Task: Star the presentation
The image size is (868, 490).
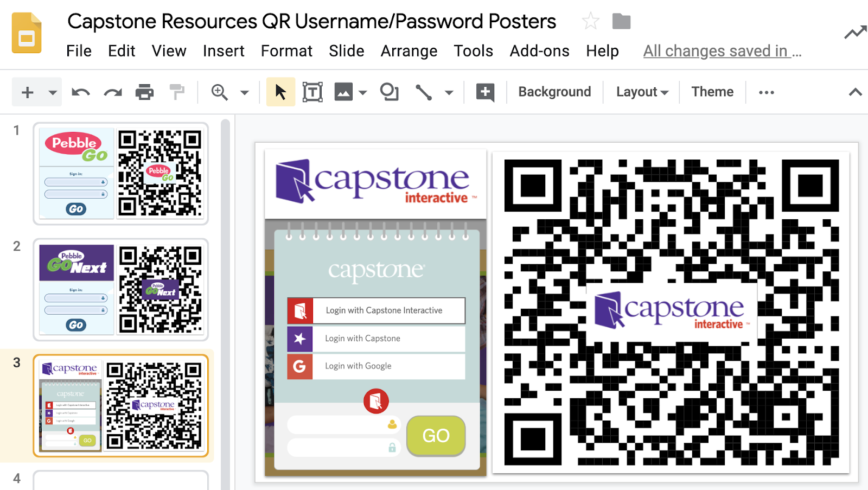Action: (x=590, y=21)
